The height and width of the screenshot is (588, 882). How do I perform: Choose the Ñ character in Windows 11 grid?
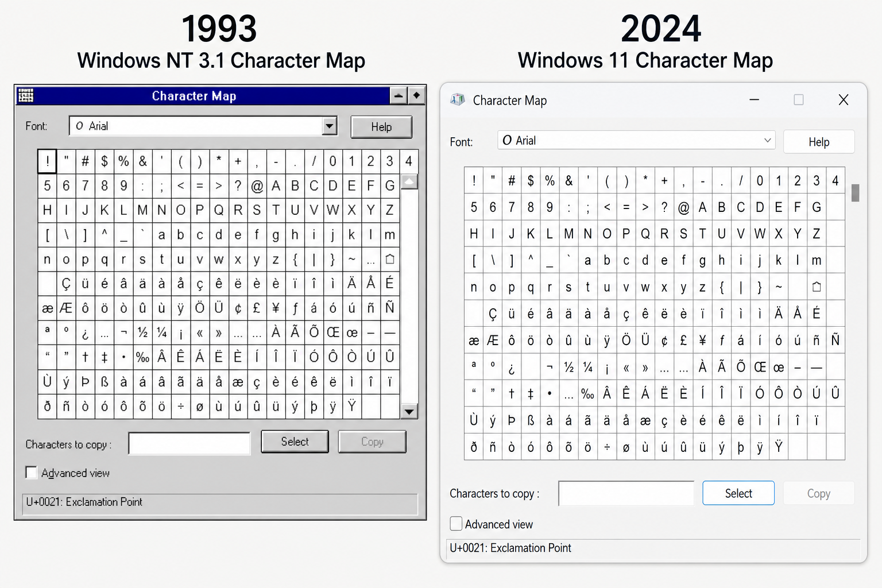point(835,340)
